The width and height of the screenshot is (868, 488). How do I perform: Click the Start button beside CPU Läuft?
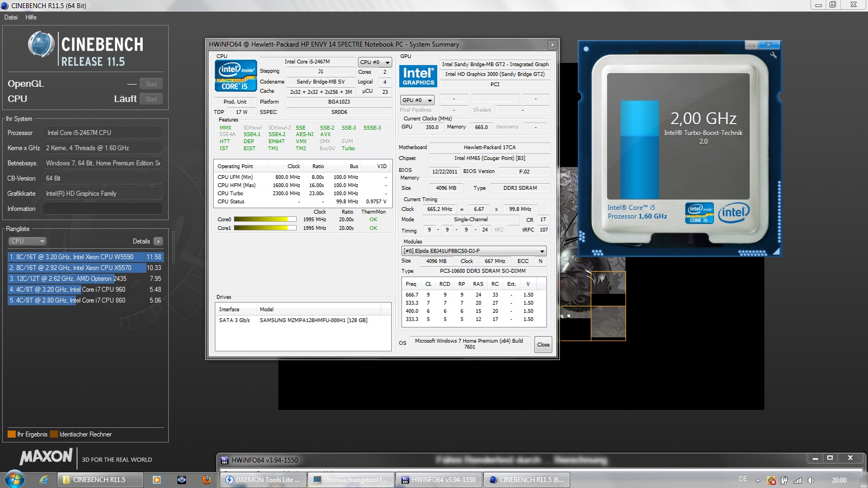[151, 99]
